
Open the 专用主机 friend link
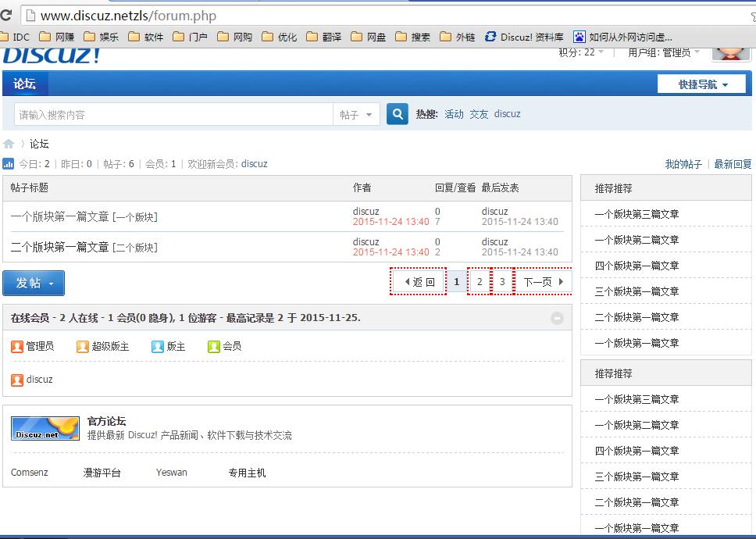point(247,473)
